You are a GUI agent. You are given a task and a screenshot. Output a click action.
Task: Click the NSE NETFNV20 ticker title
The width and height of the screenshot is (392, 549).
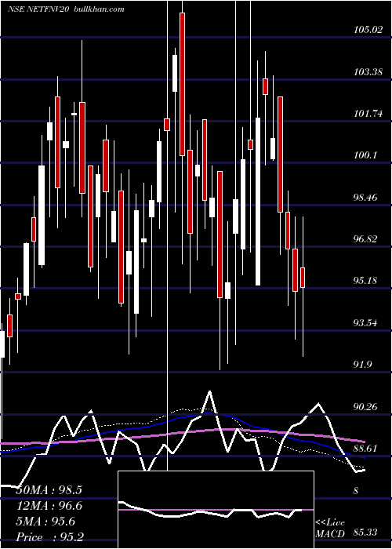coord(40,9)
